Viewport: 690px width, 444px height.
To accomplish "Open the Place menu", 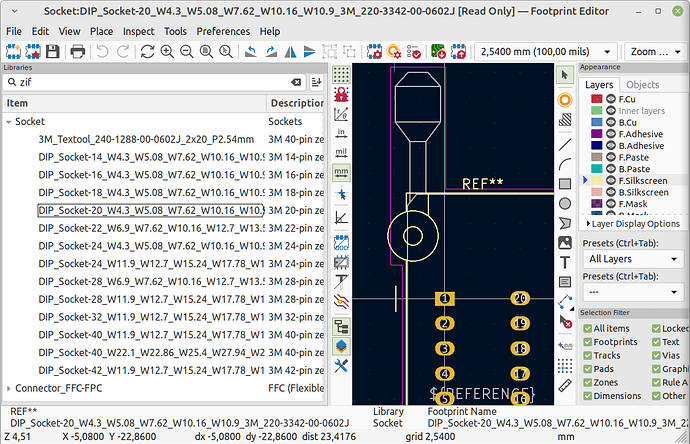I will click(x=101, y=31).
